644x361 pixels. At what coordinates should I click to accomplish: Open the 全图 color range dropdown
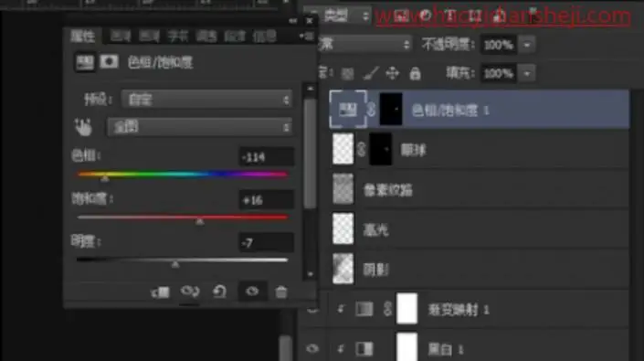200,127
